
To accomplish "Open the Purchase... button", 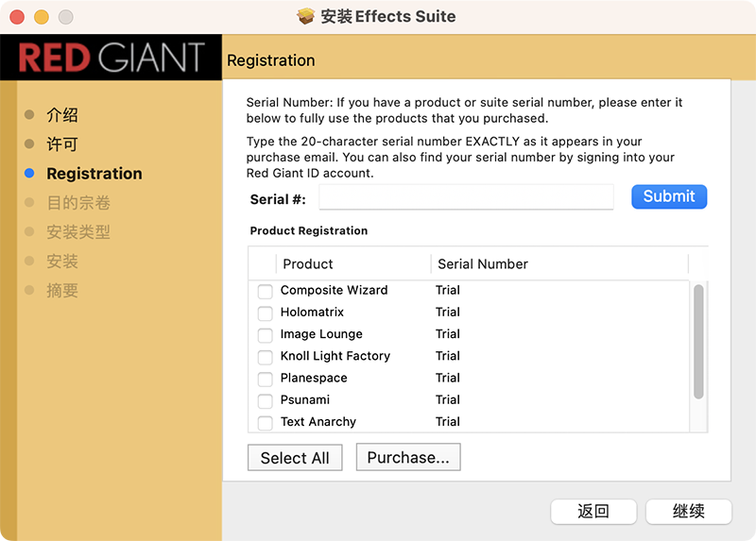I will (x=408, y=458).
